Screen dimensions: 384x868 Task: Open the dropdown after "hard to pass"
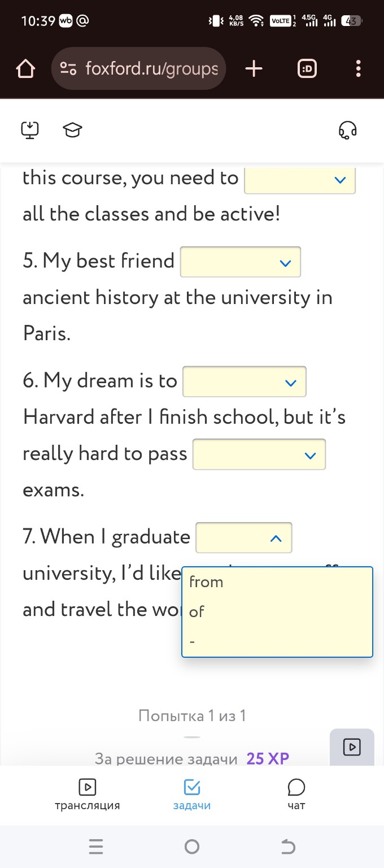(x=259, y=454)
